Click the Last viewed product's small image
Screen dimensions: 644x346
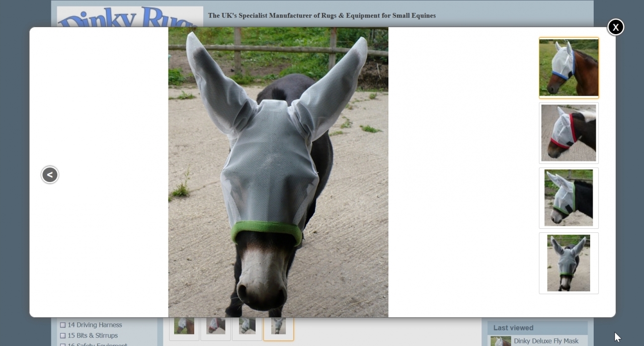pos(501,341)
